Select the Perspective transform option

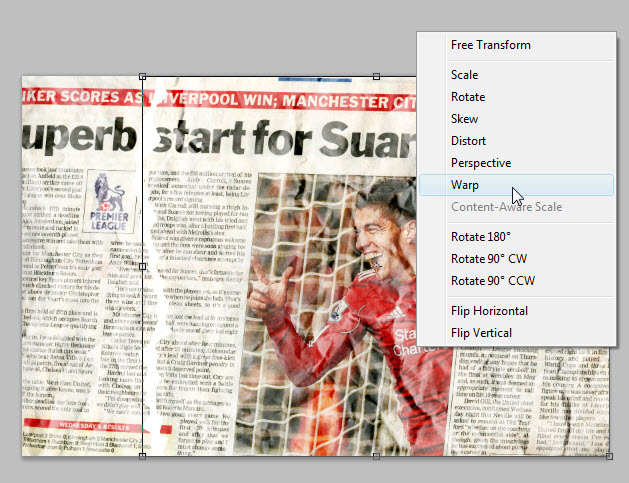point(516,163)
